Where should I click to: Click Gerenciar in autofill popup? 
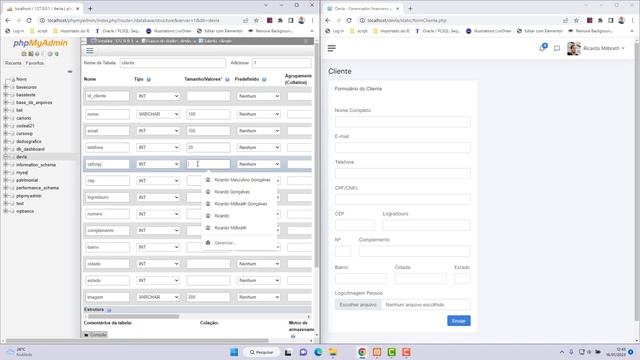tap(225, 243)
